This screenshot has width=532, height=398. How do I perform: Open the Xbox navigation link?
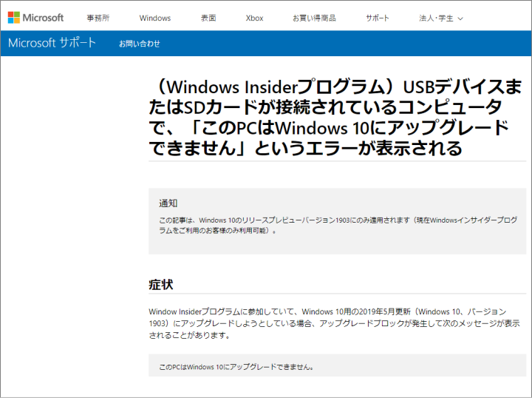coord(254,18)
